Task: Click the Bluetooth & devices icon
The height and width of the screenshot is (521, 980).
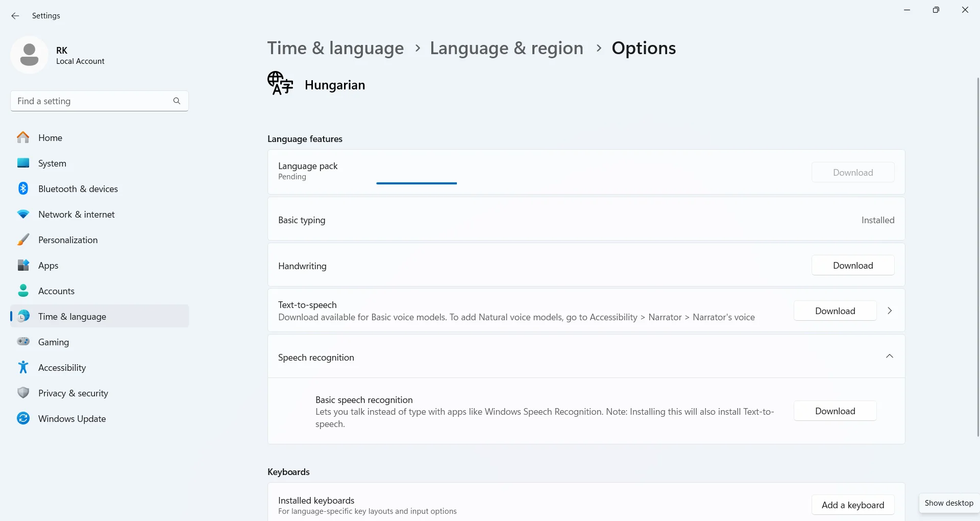Action: (23, 188)
